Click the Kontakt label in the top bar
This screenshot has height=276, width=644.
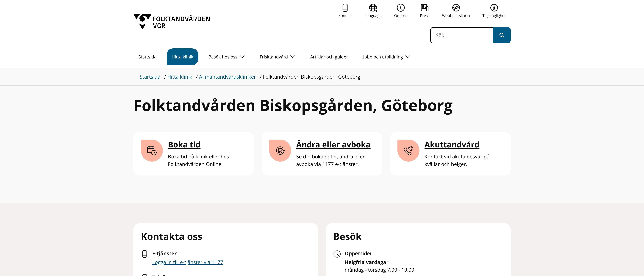345,16
